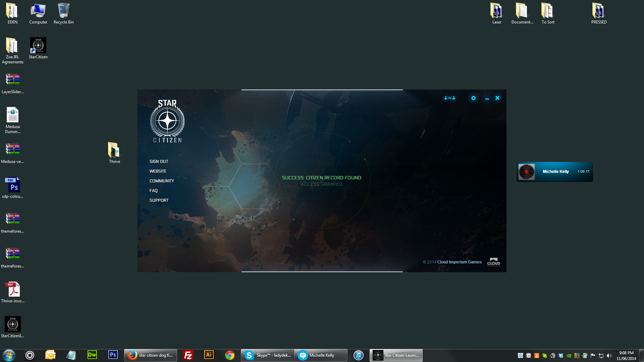Click SIGN OUT in the launcher menu
Image resolution: width=644 pixels, height=362 pixels.
159,162
